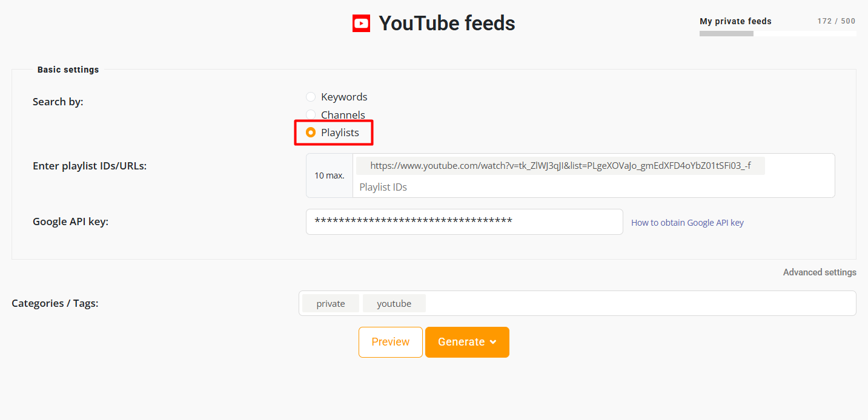Click the Preview button
The image size is (868, 420).
[x=391, y=343]
